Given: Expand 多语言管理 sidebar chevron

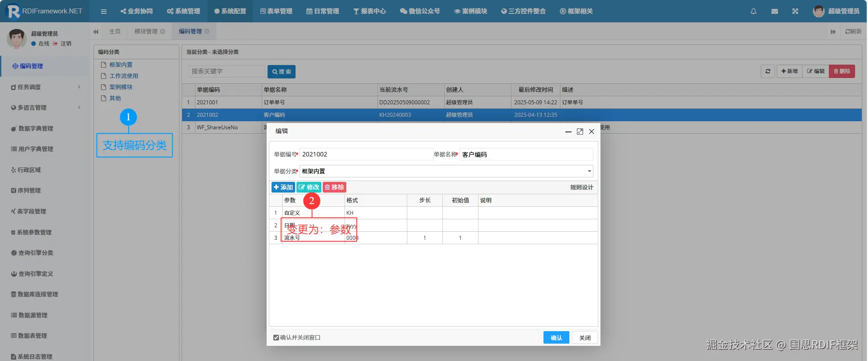Looking at the screenshot, I should click(79, 107).
